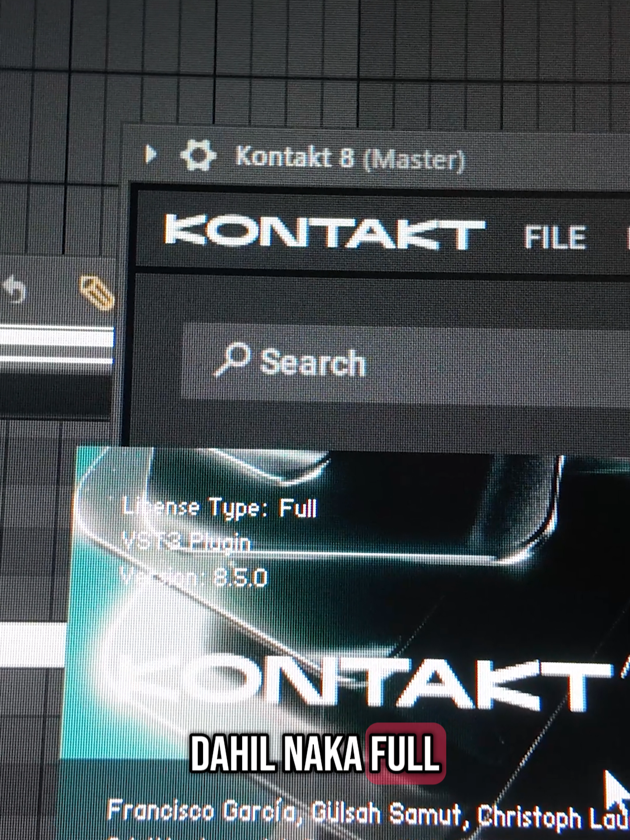Click the VST3 Plugin label on the splash
630x840 pixels.
(187, 542)
